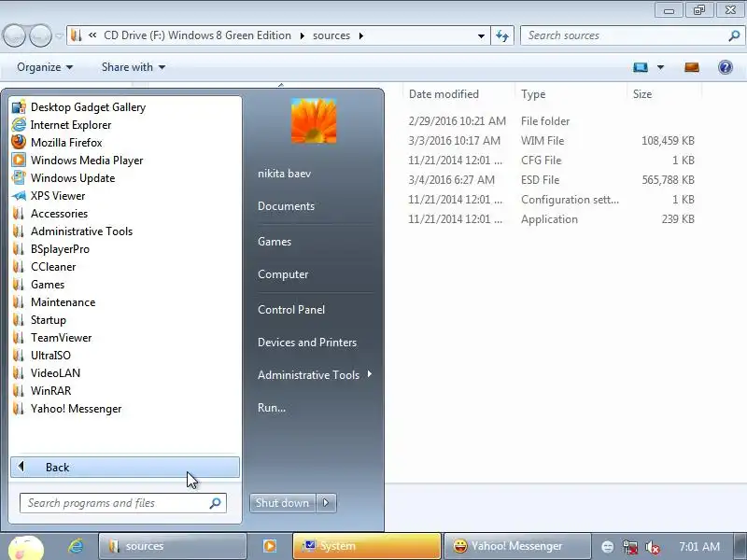Expand the WinRAR folder
This screenshot has height=560, width=747.
(50, 390)
